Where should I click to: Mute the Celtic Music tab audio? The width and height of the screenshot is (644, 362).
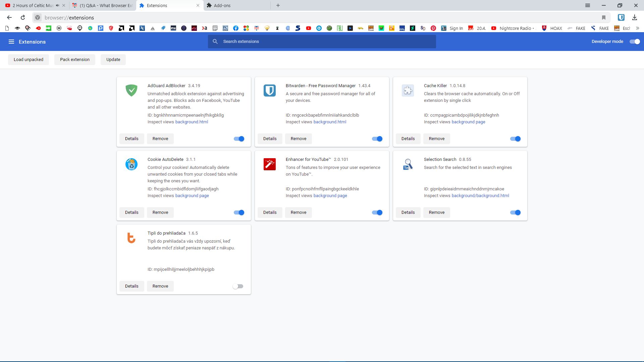pos(58,5)
